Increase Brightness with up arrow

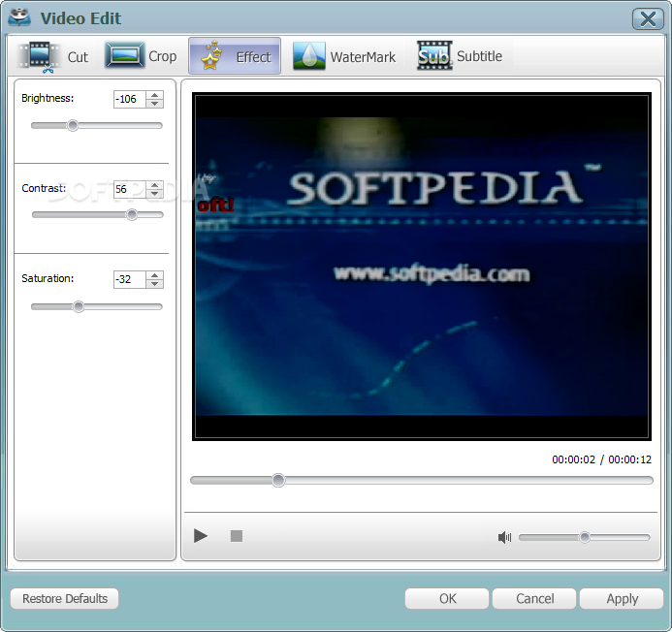[x=155, y=95]
